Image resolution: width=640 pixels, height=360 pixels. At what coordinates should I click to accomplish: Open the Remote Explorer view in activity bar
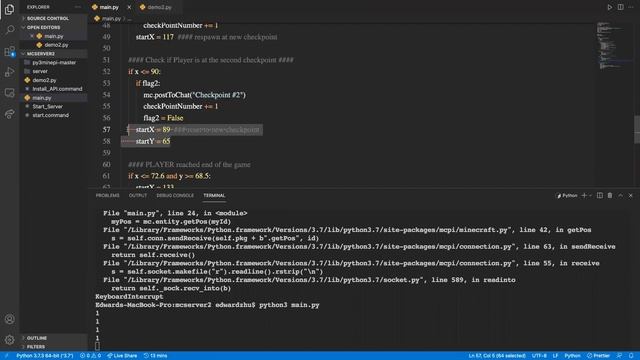pos(9,93)
